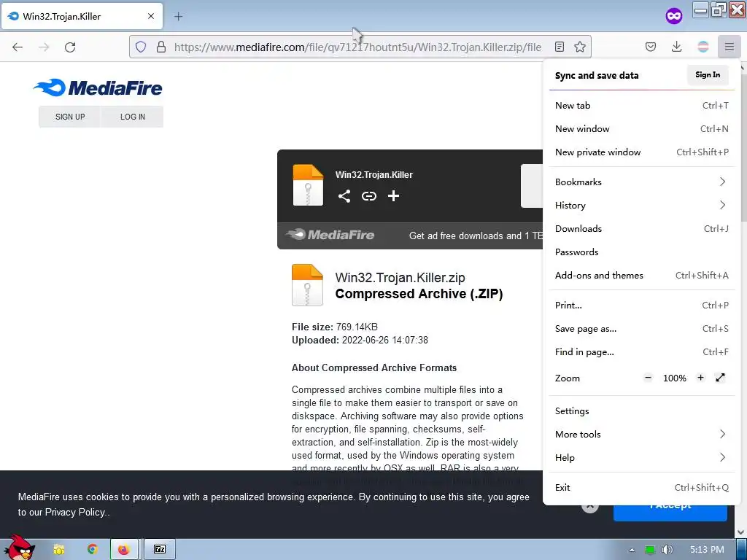Dismiss cookie banner with X icon

[x=589, y=507]
